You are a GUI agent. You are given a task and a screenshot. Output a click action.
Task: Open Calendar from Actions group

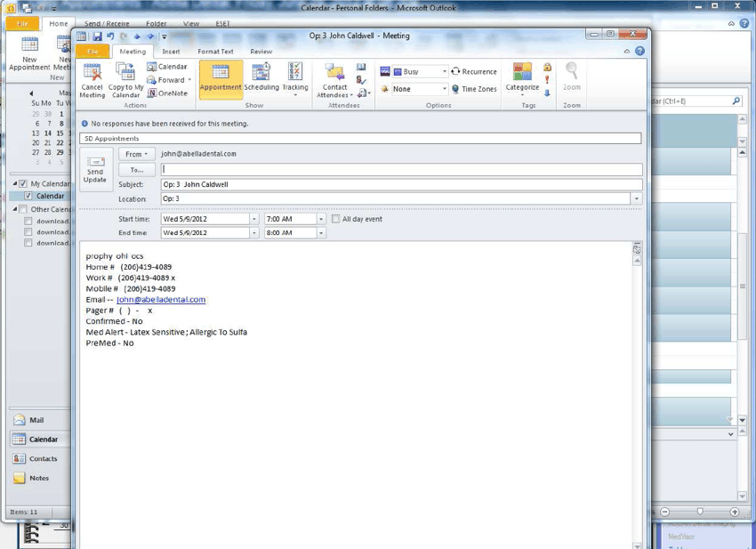pyautogui.click(x=167, y=67)
